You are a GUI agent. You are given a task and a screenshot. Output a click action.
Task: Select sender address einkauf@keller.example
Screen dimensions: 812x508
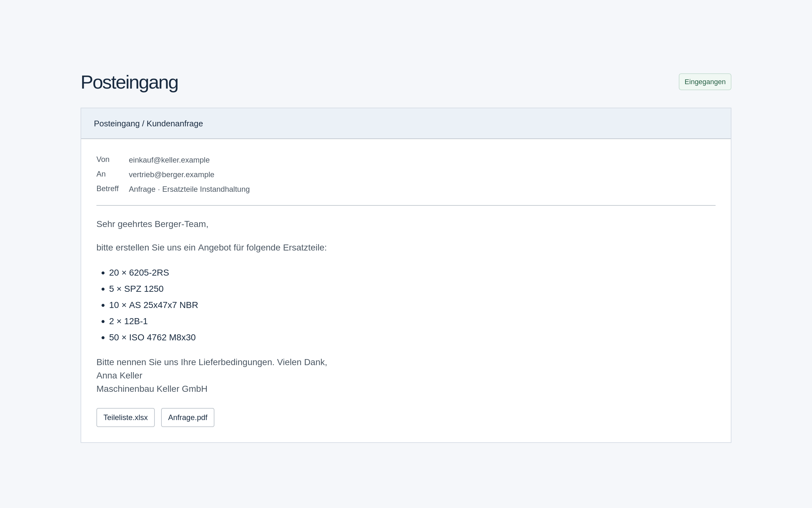coord(169,160)
